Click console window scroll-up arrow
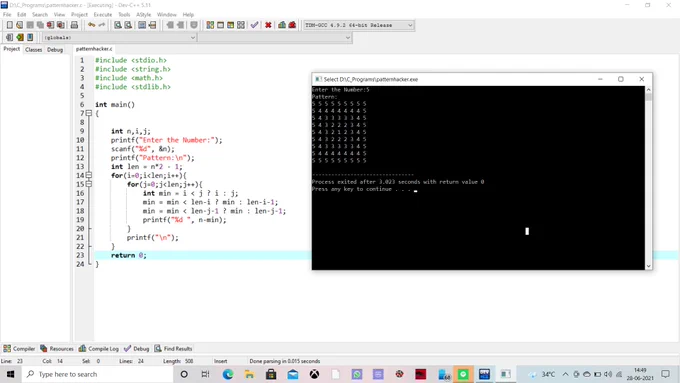Viewport: 680px width, 383px height. (648, 90)
